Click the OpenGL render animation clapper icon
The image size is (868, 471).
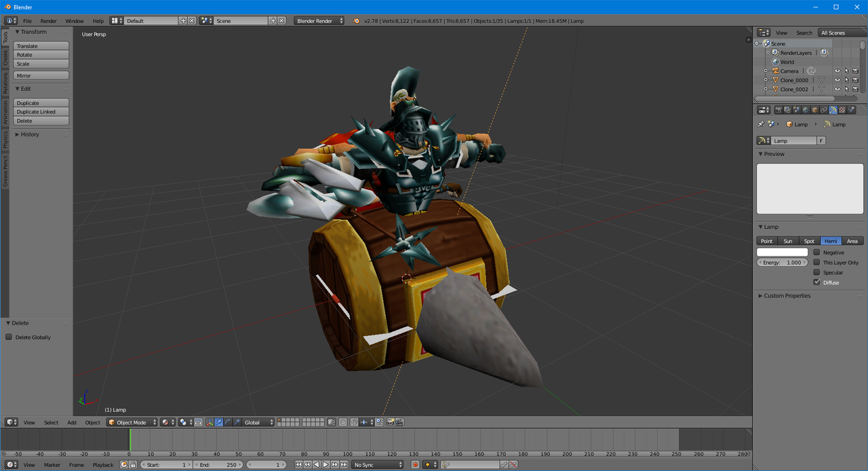(x=399, y=422)
